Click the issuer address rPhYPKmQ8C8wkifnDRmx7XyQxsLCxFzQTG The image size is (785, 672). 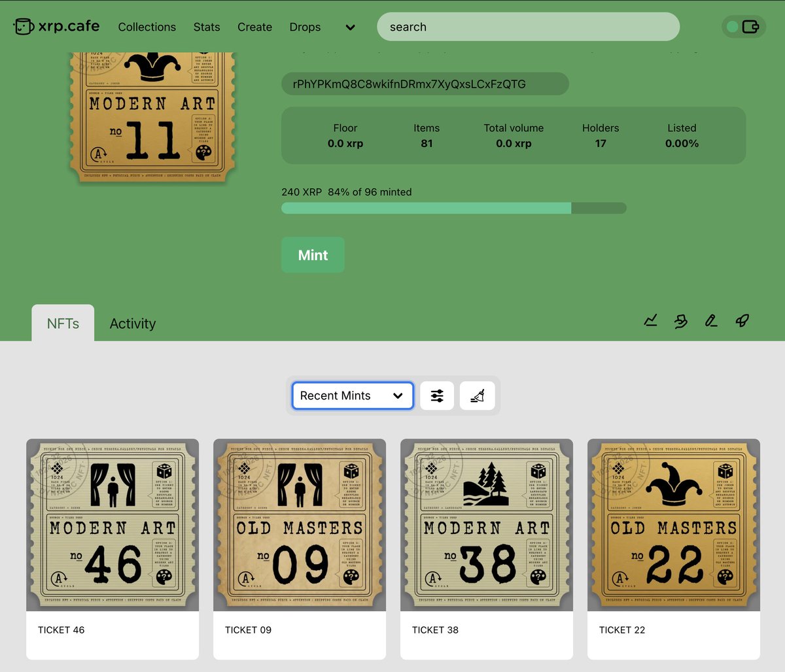[x=425, y=84]
